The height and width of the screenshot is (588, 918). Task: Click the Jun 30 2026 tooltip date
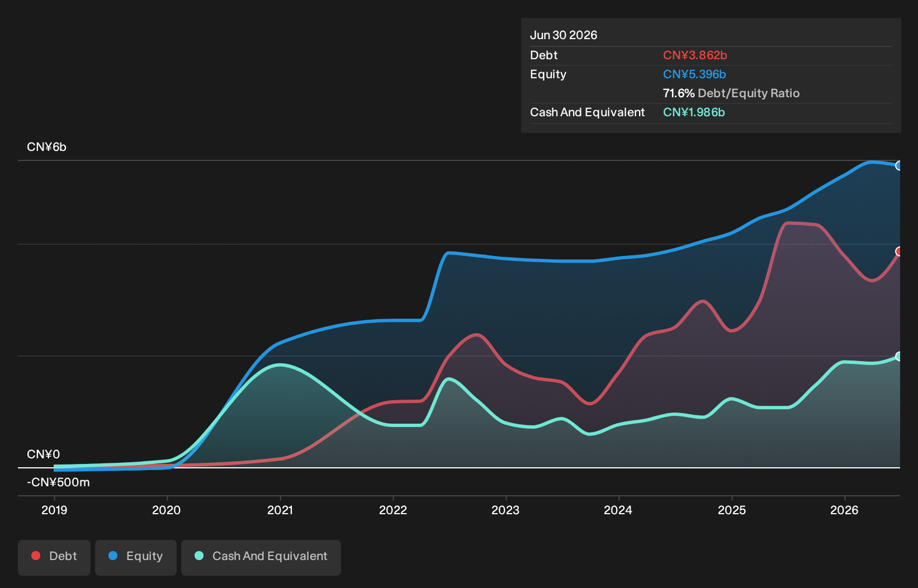click(564, 35)
